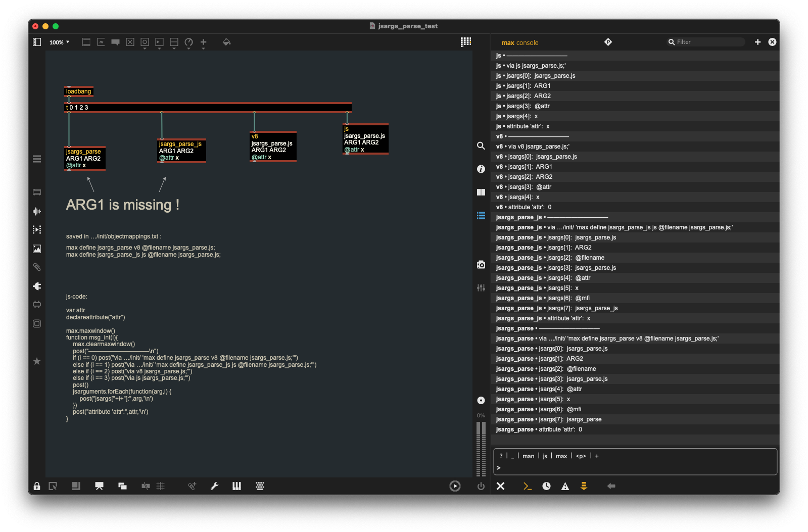Toggle grid display in bottom toolbar
Screen dimensions: 808x532
tap(161, 486)
